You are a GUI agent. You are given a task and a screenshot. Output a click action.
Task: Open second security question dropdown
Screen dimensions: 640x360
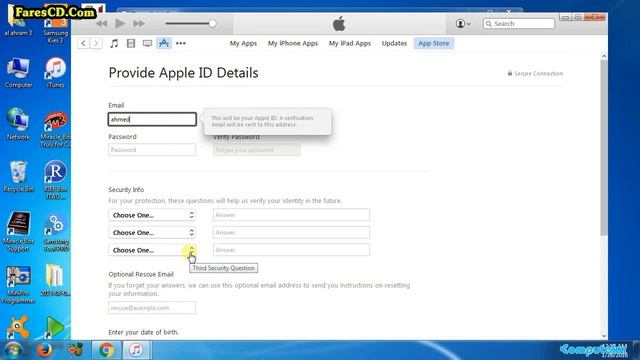[152, 233]
